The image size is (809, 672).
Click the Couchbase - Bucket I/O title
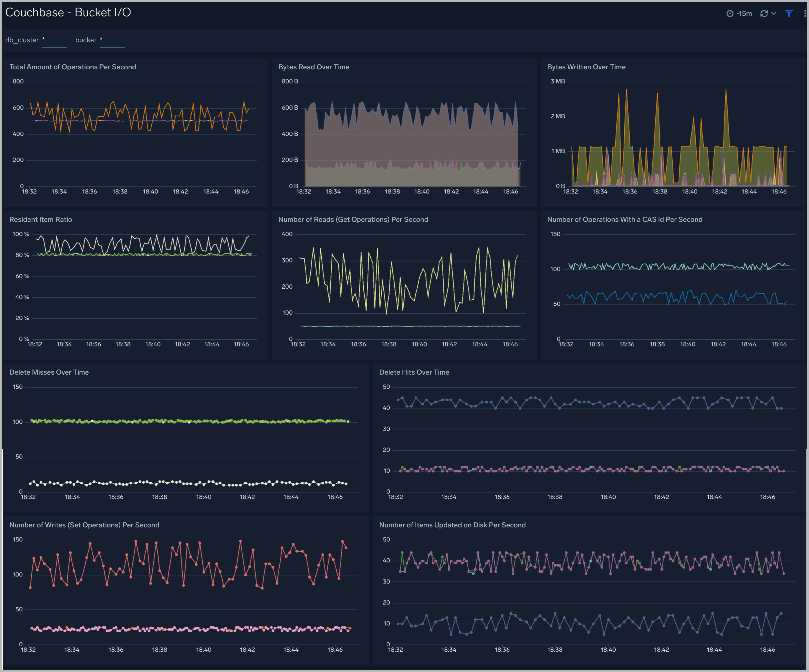click(68, 12)
